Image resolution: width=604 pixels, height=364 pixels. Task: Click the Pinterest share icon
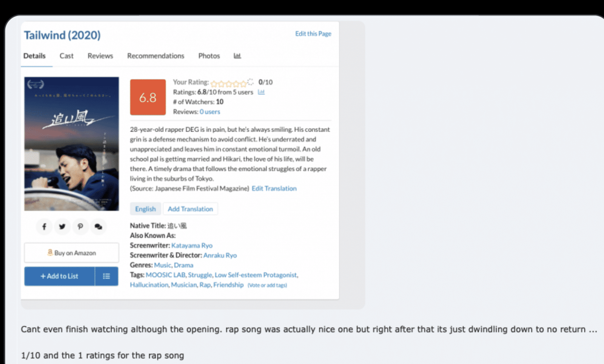pos(80,227)
